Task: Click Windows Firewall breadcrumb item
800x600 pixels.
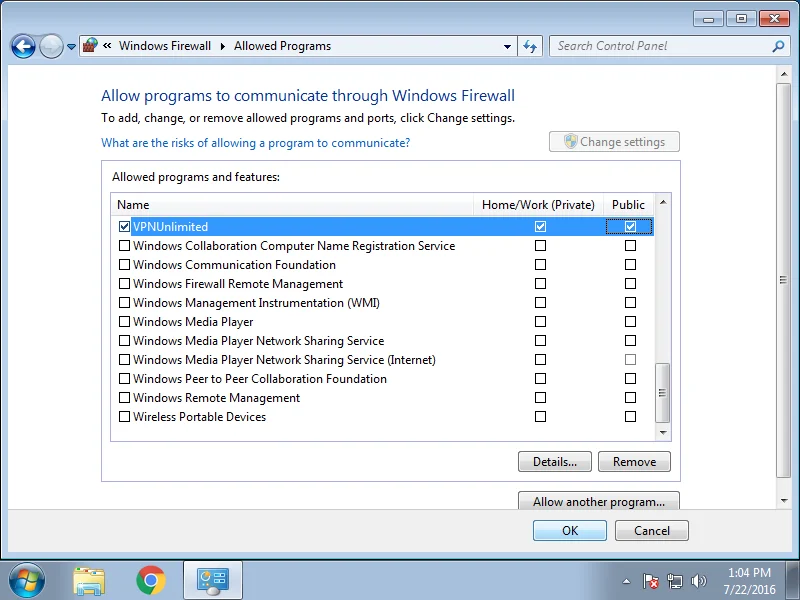Action: coord(165,46)
